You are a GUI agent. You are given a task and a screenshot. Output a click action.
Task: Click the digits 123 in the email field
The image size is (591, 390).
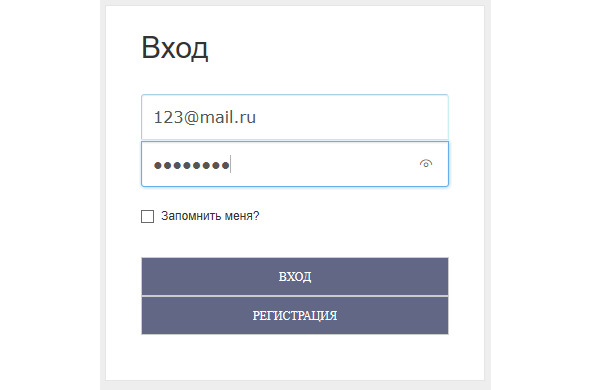coord(168,117)
